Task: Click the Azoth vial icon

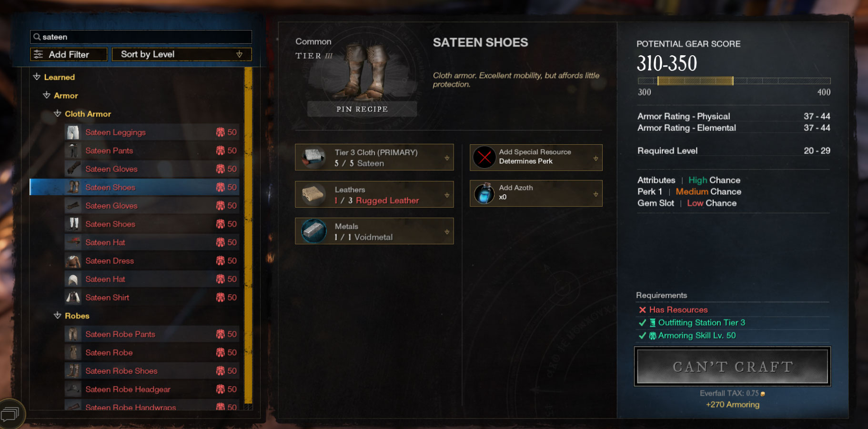Action: [484, 193]
